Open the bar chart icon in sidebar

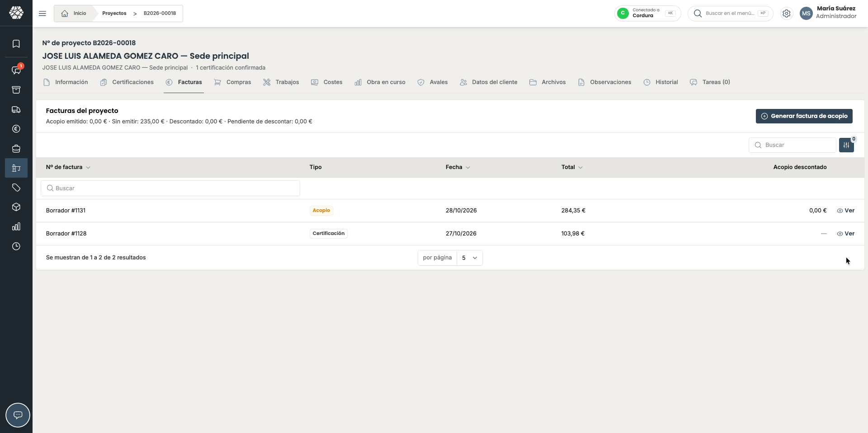[x=16, y=226]
